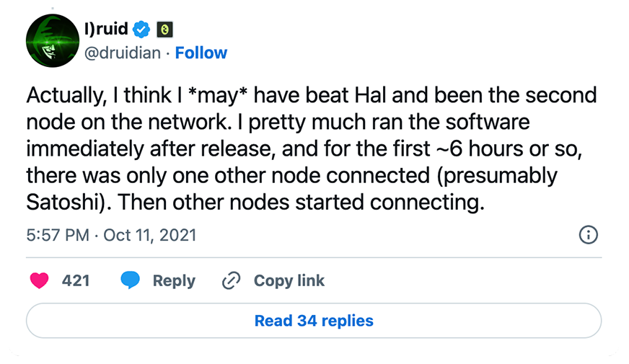629x364 pixels.
Task: Click the blue verified checkmark badge
Action: [143, 30]
